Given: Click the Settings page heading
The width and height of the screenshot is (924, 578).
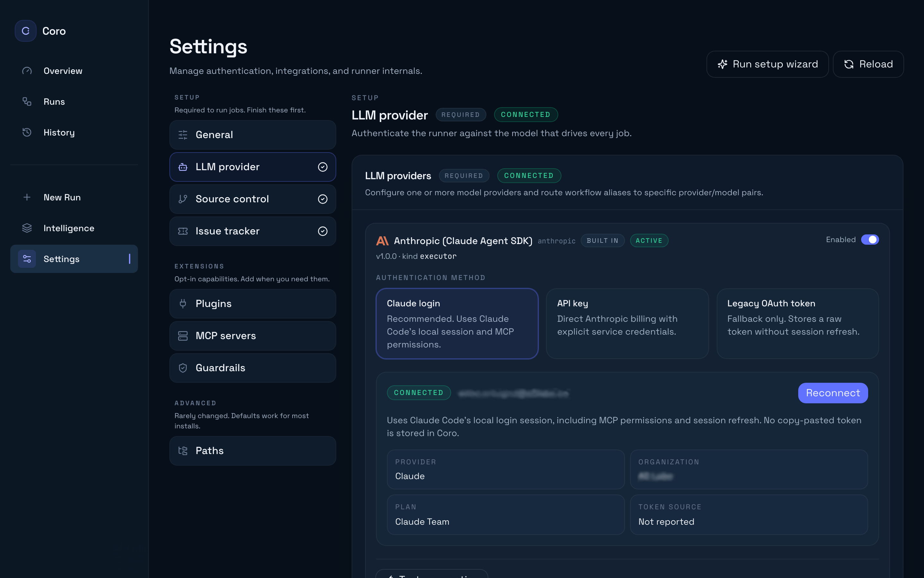Looking at the screenshot, I should (208, 47).
